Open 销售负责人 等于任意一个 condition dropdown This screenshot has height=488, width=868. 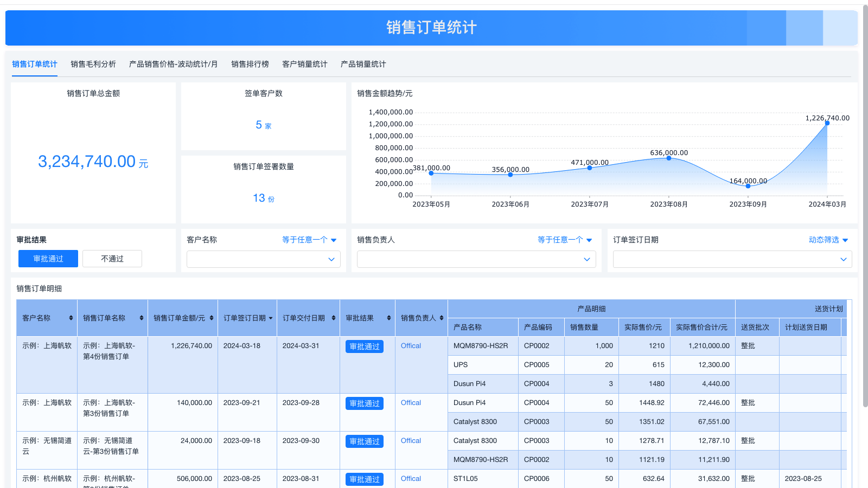click(565, 240)
